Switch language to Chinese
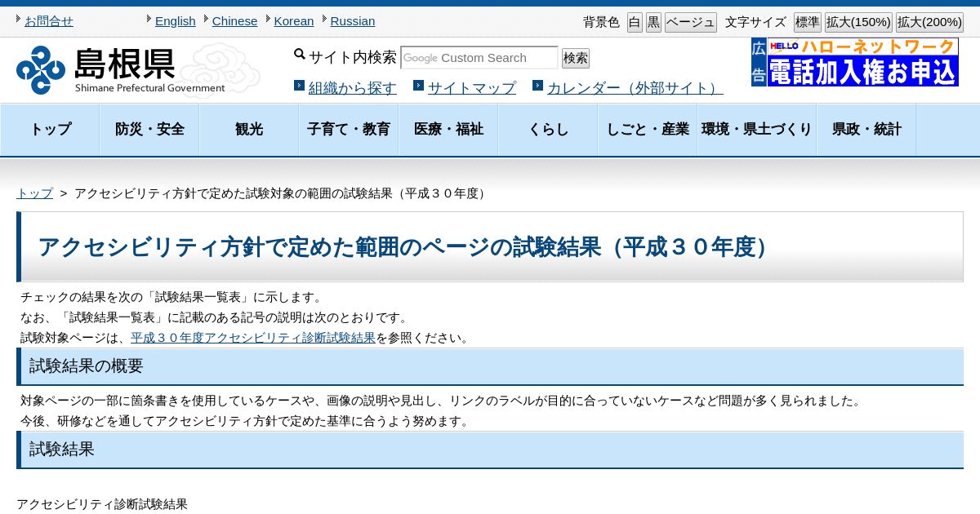The image size is (980, 514). [x=234, y=21]
